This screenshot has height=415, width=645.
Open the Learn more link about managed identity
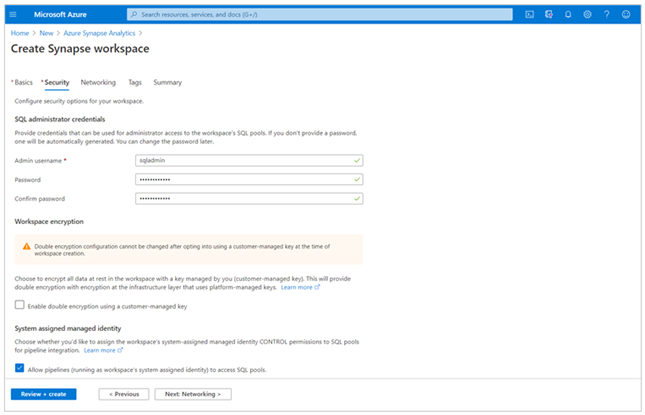coord(103,350)
